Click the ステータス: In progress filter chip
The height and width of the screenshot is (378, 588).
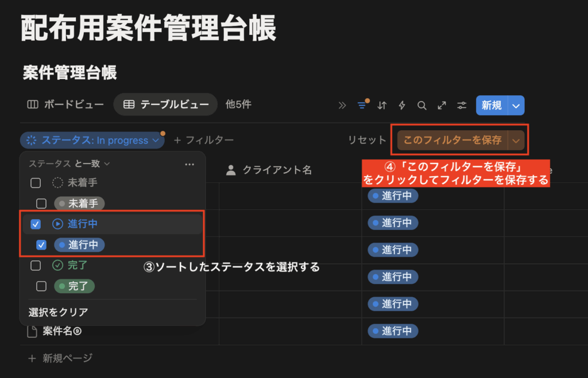coord(92,140)
